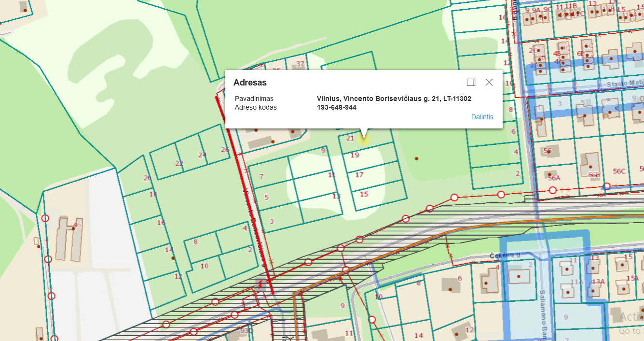Image resolution: width=644 pixels, height=341 pixels.
Task: Click the yellow highlighted address point
Action: (364, 140)
